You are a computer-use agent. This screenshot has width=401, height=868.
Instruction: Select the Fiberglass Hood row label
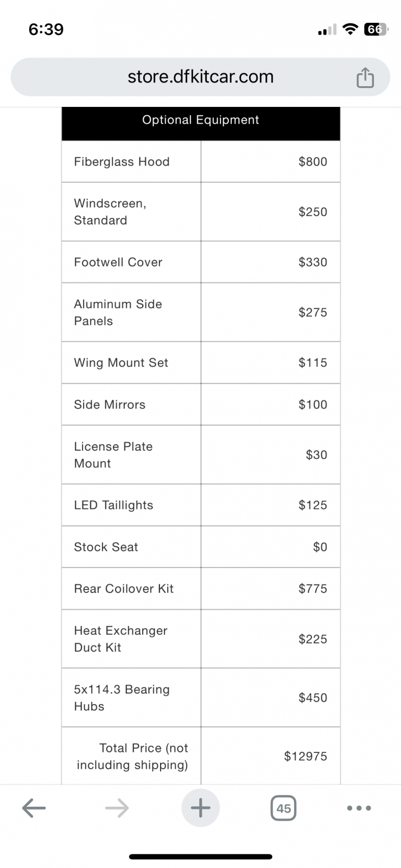click(122, 162)
